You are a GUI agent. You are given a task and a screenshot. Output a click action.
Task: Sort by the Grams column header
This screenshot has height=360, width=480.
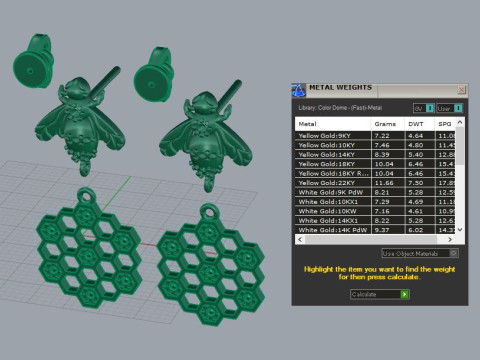[387, 124]
